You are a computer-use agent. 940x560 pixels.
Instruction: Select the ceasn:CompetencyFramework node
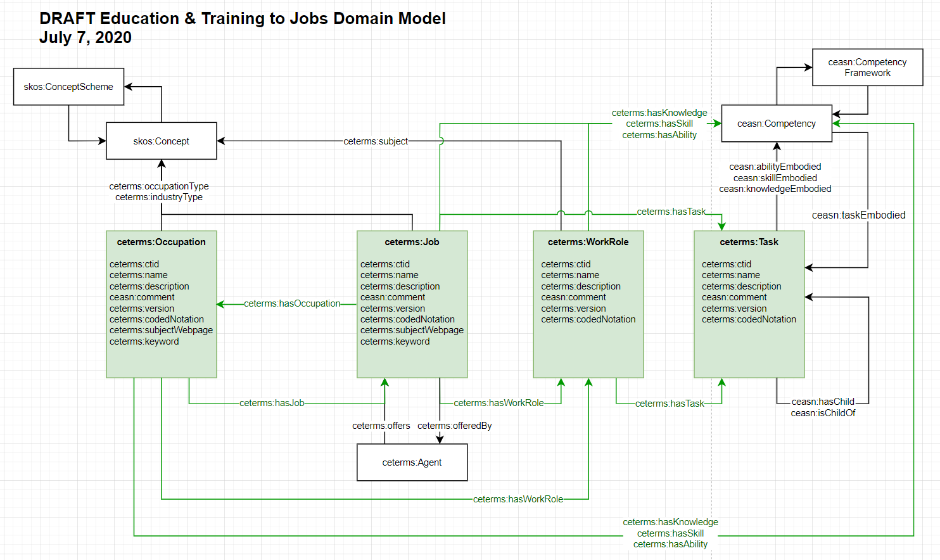[x=867, y=67]
